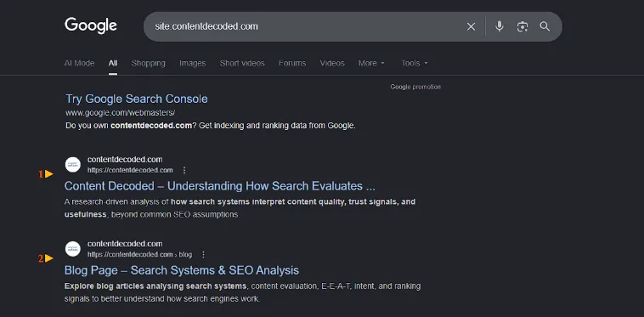Expand the Tools dropdown
This screenshot has height=317, width=644.
pyautogui.click(x=415, y=63)
